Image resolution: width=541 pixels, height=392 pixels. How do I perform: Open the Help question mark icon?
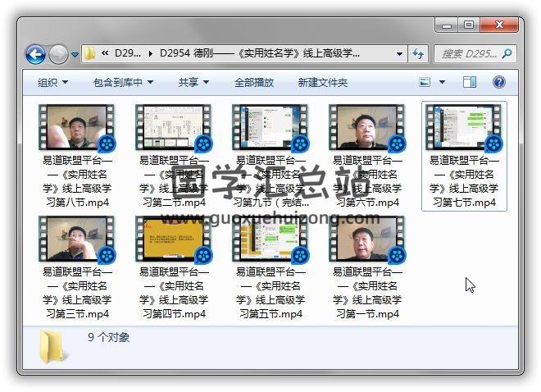(498, 82)
